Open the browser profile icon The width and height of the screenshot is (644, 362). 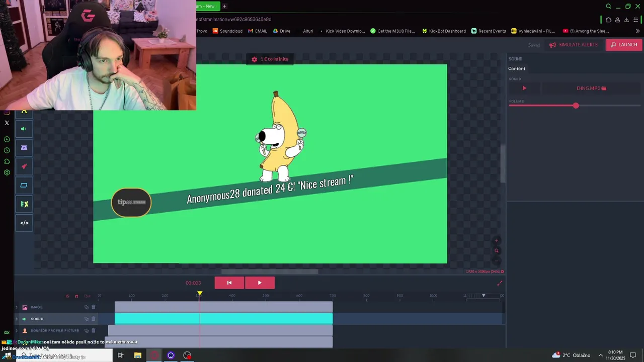click(x=617, y=20)
